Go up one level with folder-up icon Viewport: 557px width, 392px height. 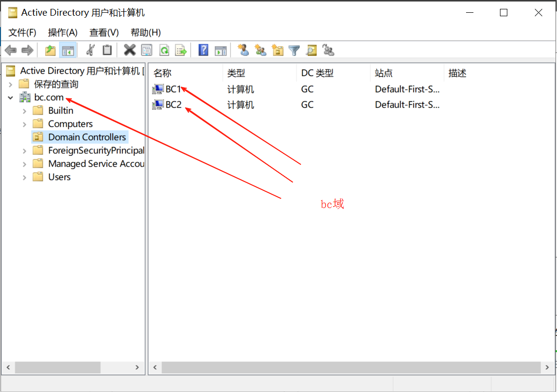[x=51, y=51]
